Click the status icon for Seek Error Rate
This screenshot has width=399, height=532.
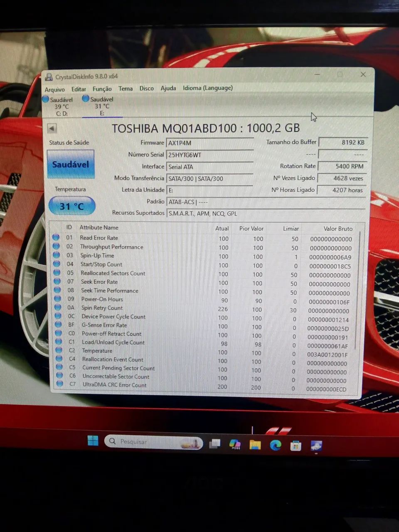pyautogui.click(x=57, y=281)
